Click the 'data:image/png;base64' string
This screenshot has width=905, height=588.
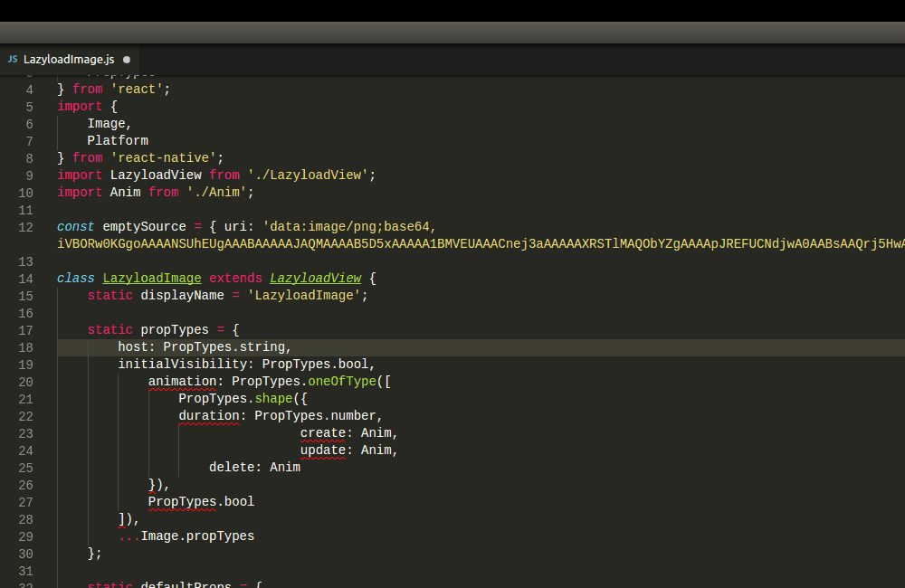pos(349,227)
